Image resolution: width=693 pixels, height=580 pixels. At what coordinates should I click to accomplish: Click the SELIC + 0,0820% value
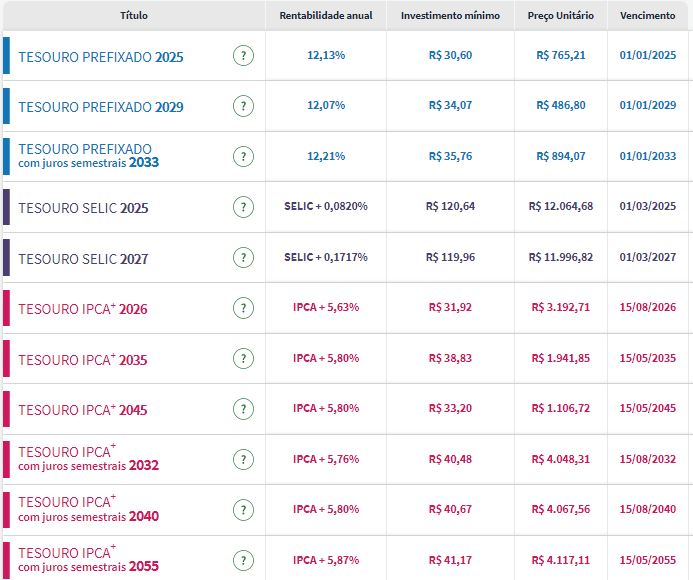coord(326,206)
